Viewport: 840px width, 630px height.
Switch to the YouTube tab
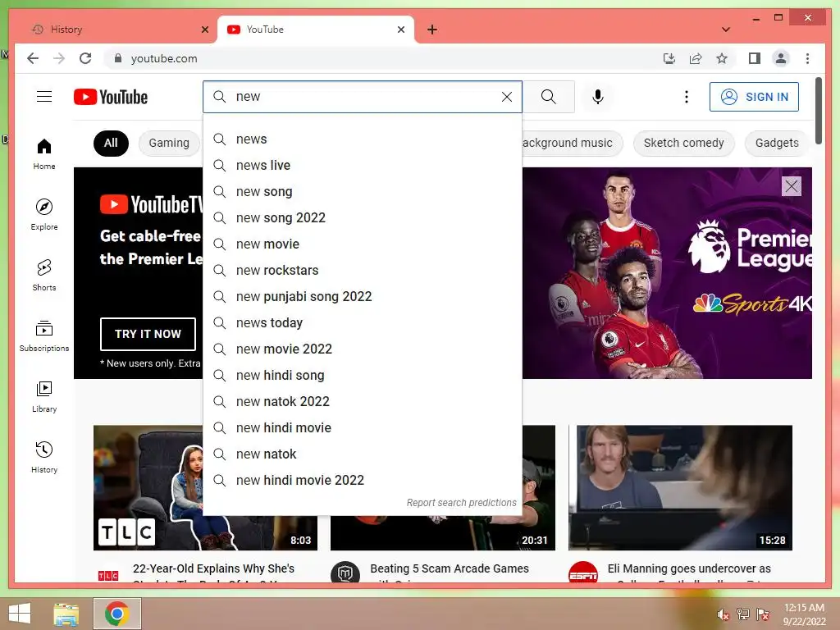point(316,30)
